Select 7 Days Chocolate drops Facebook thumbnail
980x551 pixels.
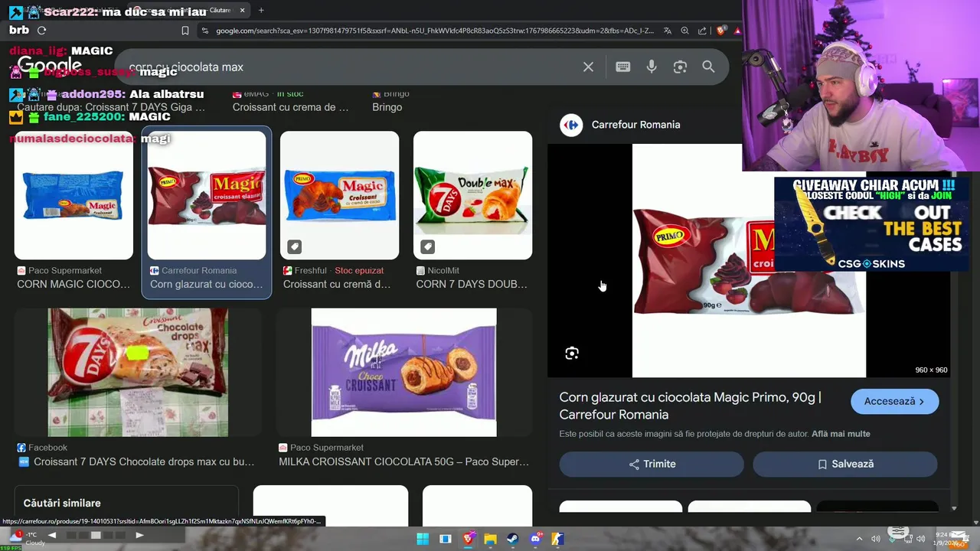click(x=138, y=373)
